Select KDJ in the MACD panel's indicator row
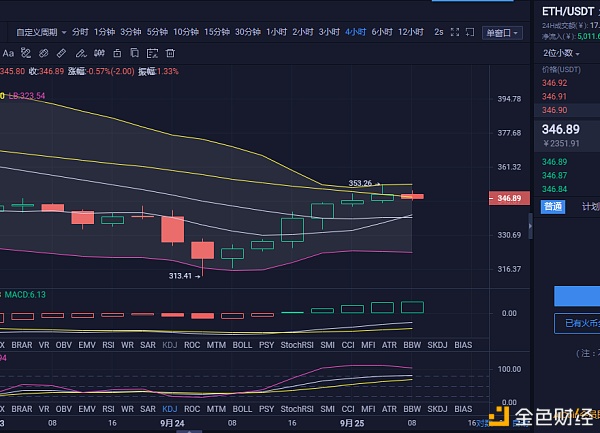This screenshot has height=433, width=600. [170, 345]
